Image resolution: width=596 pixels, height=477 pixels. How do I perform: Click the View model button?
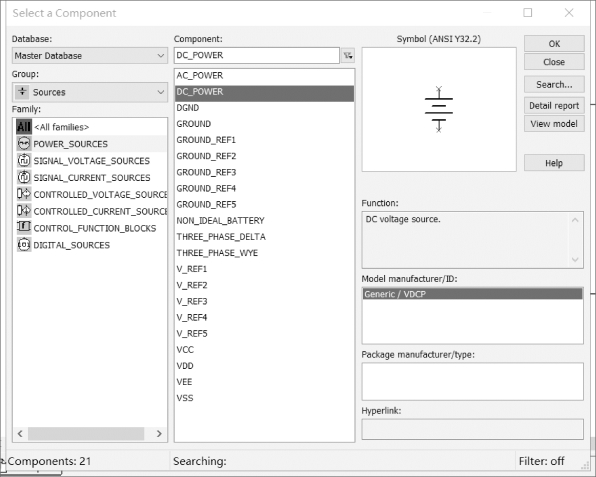(554, 124)
